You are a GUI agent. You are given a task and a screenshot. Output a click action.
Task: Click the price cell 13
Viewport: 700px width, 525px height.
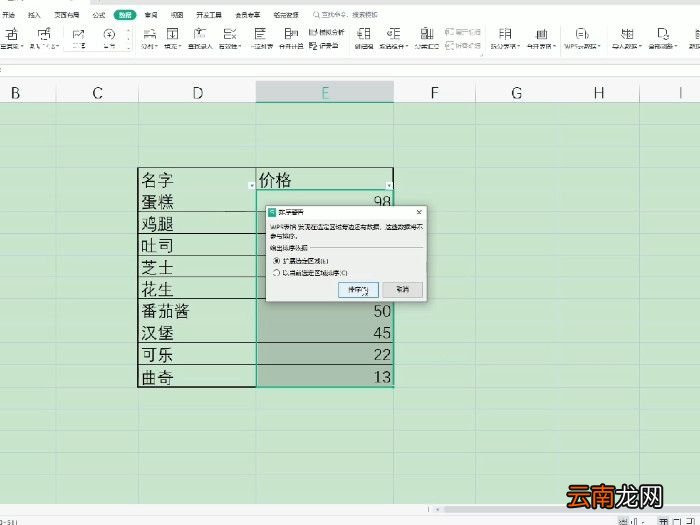pyautogui.click(x=325, y=376)
